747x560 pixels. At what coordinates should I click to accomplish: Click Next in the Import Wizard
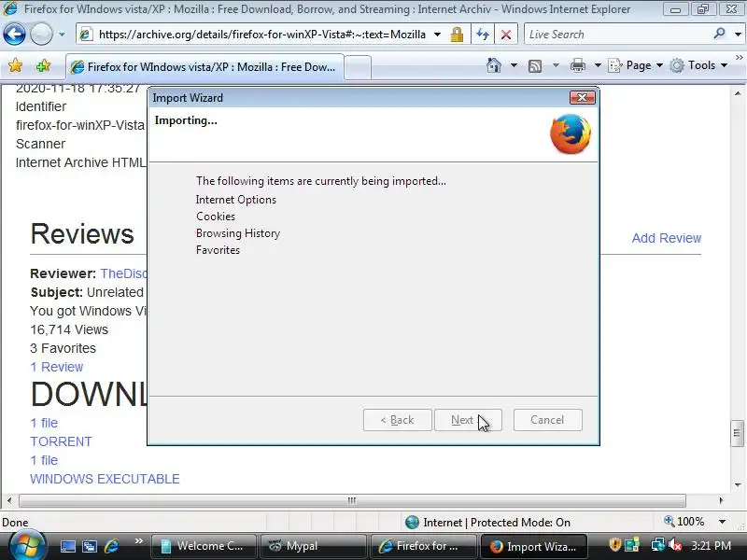click(x=468, y=420)
